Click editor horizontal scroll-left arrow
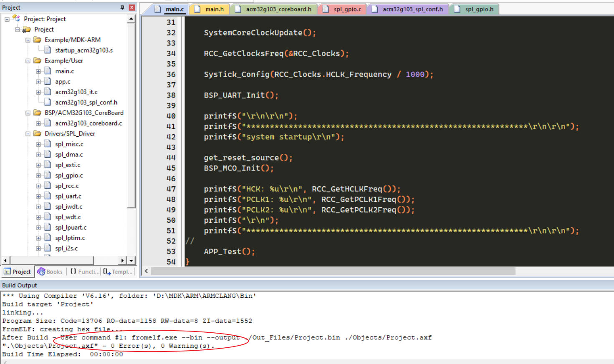Screen dimensions: 614x364 click(x=146, y=271)
